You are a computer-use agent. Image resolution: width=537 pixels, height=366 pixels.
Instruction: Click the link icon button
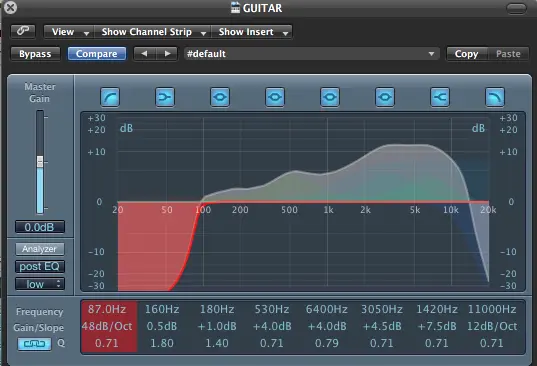point(23,31)
